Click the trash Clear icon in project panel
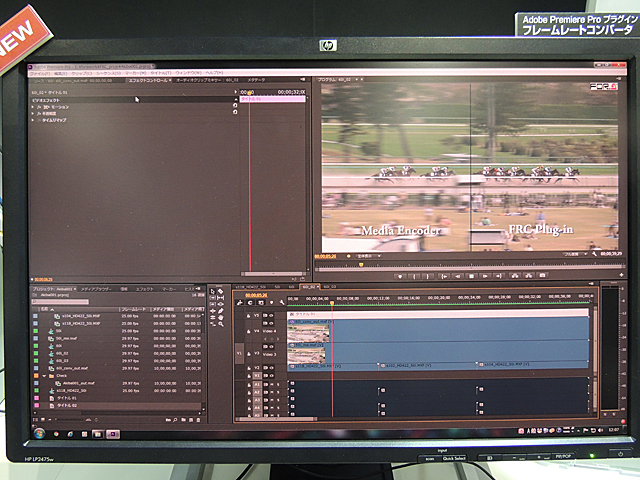The image size is (640, 480). [x=198, y=420]
